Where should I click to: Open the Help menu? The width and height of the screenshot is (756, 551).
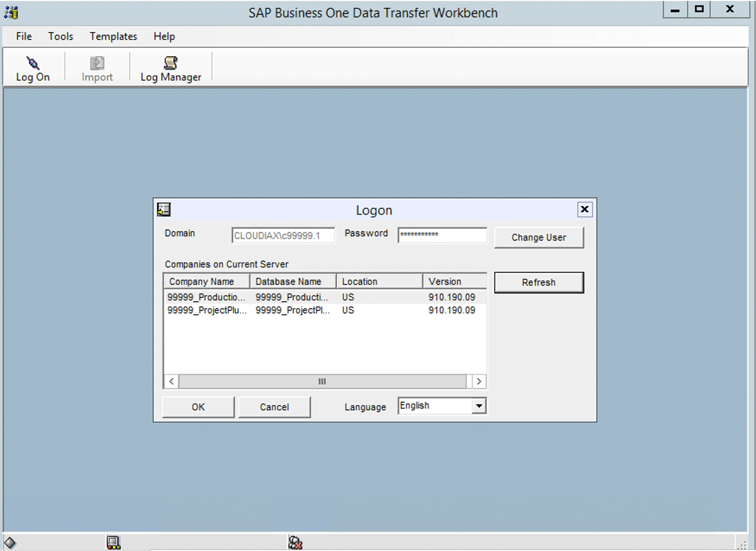pyautogui.click(x=164, y=36)
